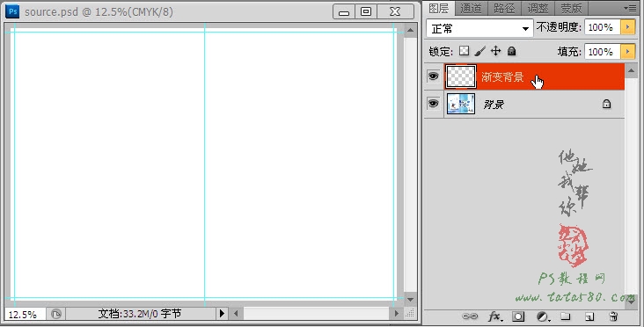Add a layer mask

[x=518, y=316]
